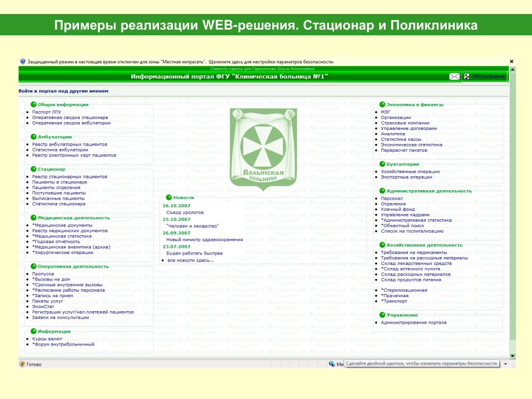Screen dimensions: 532x399
Task: Open Склад продуктов питания link
Action: pyautogui.click(x=411, y=280)
